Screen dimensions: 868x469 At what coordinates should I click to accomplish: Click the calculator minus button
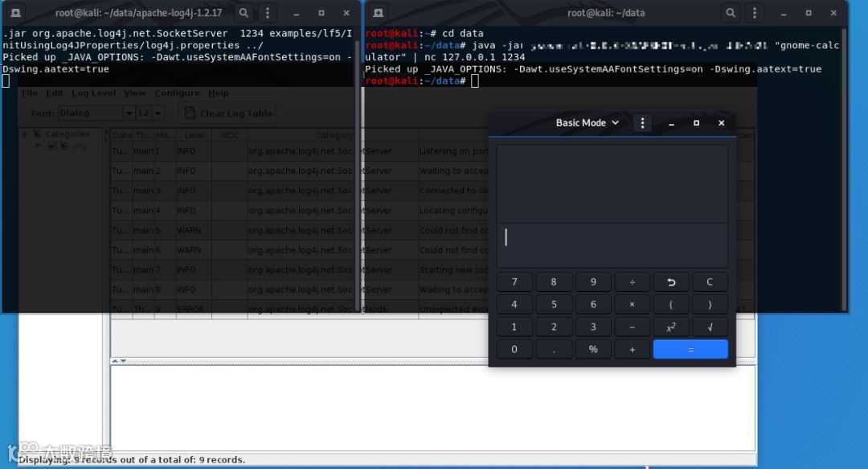pos(633,327)
